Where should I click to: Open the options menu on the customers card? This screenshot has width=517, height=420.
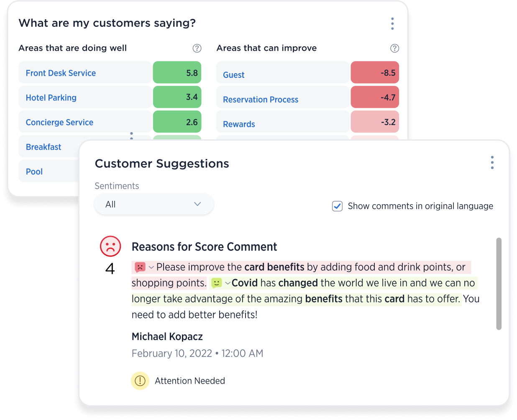pos(392,24)
